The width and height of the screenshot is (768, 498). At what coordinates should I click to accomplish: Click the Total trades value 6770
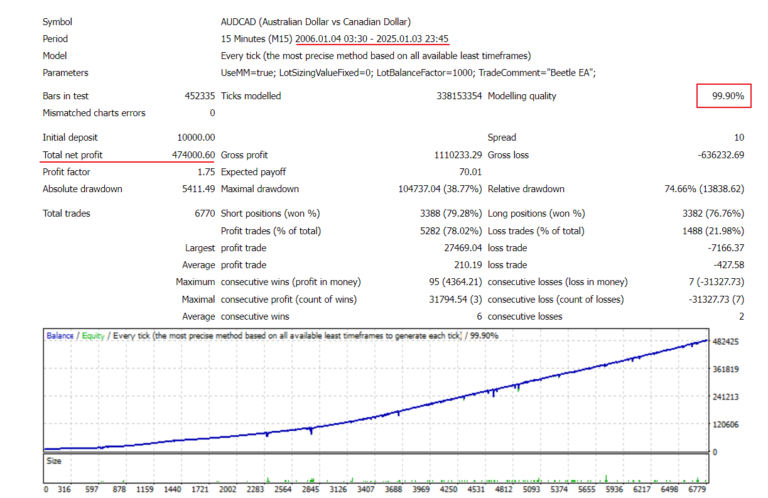click(203, 213)
